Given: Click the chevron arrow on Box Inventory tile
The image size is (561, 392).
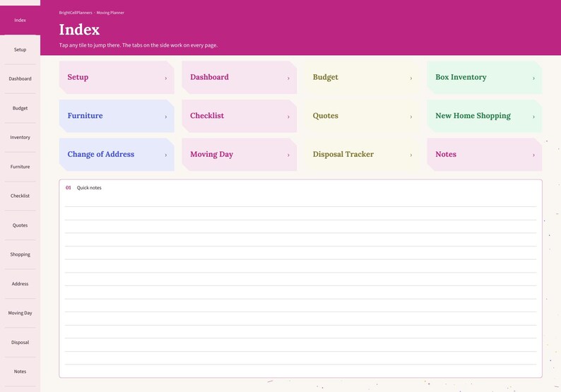Looking at the screenshot, I should (533, 78).
